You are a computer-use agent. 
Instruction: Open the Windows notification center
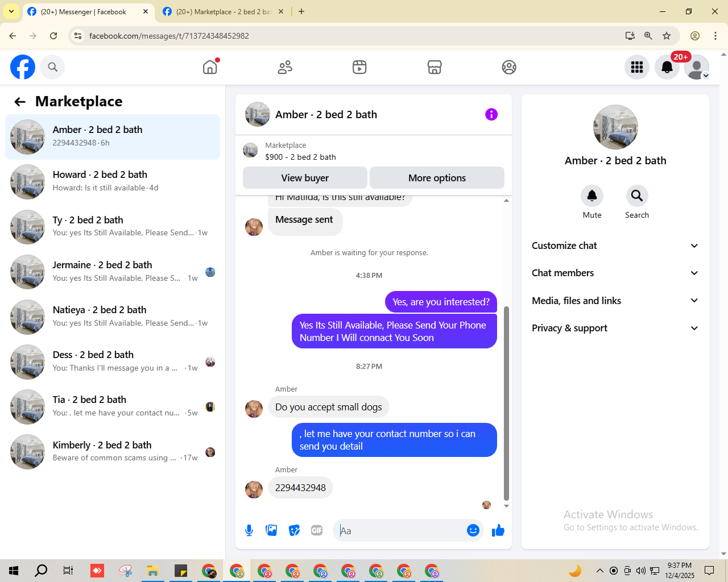(709, 571)
